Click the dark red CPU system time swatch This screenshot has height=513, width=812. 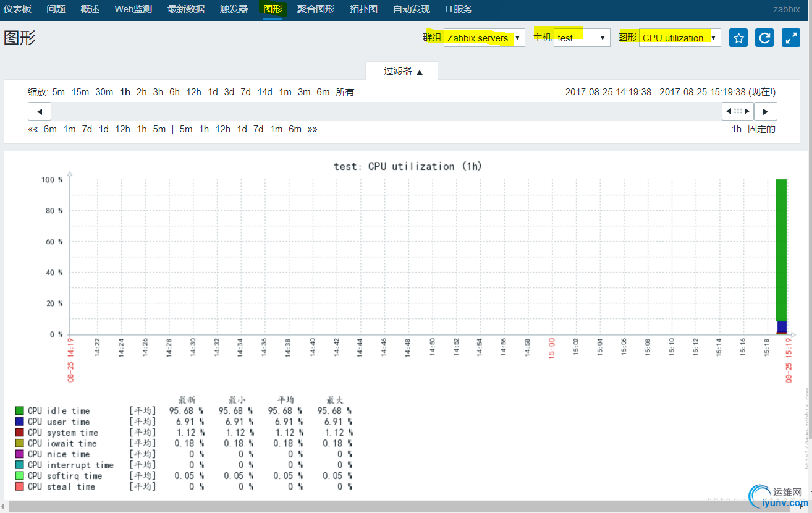coord(20,433)
